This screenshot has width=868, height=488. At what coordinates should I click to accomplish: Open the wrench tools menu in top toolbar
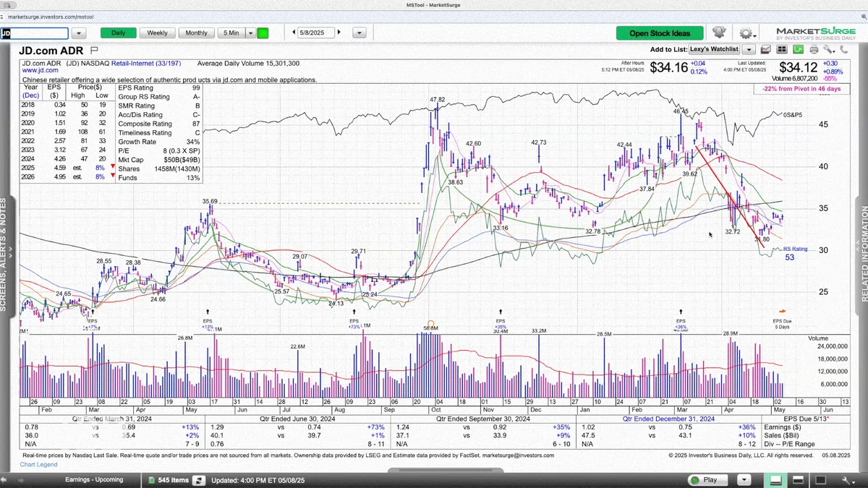tap(829, 49)
